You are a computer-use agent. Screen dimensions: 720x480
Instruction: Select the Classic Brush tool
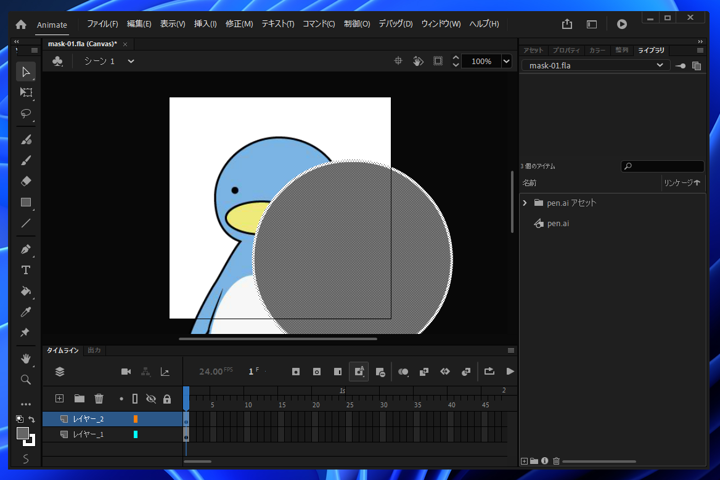click(x=26, y=160)
